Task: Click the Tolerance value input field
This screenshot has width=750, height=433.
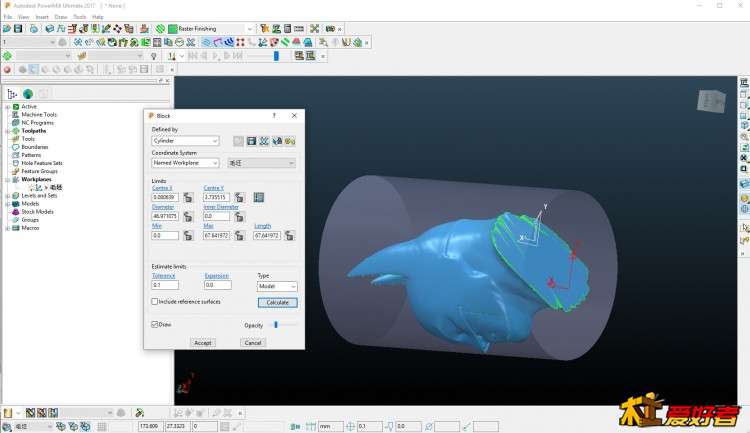Action: click(x=165, y=285)
